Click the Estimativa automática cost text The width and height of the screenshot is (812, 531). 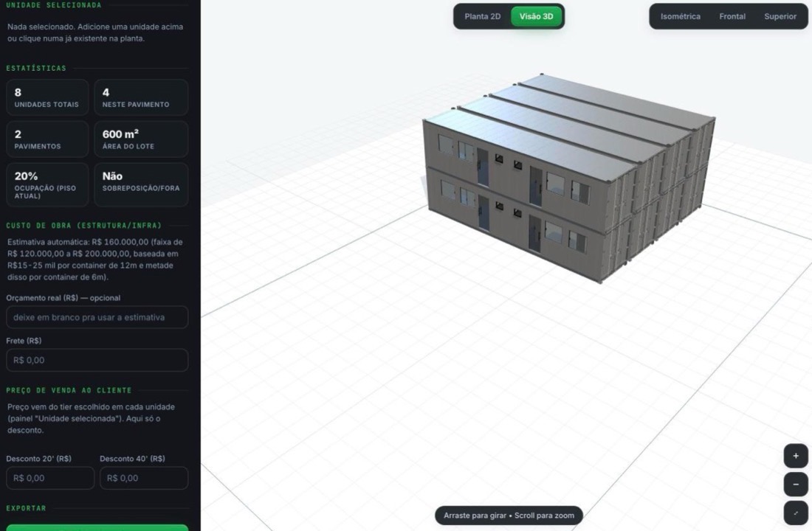96,260
